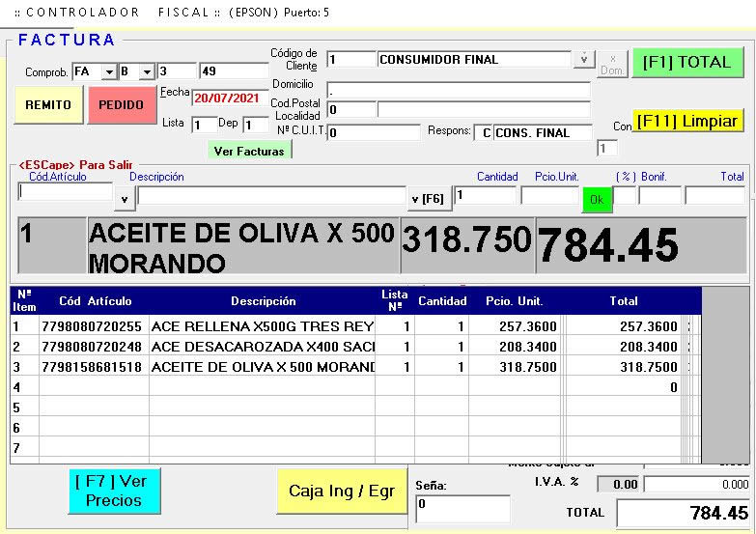
Task: Select the red PEDIDO button
Action: pos(122,104)
